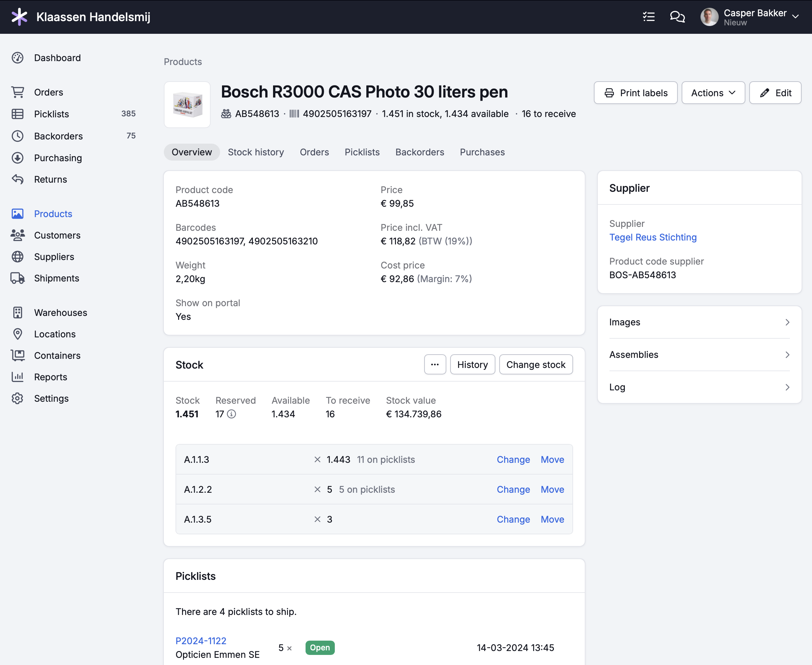Open the Settings gear icon
The width and height of the screenshot is (812, 665).
pyautogui.click(x=18, y=398)
